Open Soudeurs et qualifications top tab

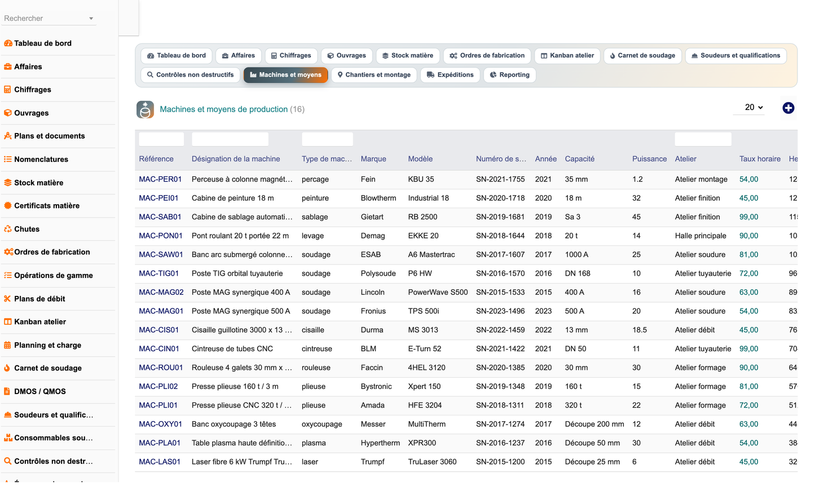click(736, 56)
